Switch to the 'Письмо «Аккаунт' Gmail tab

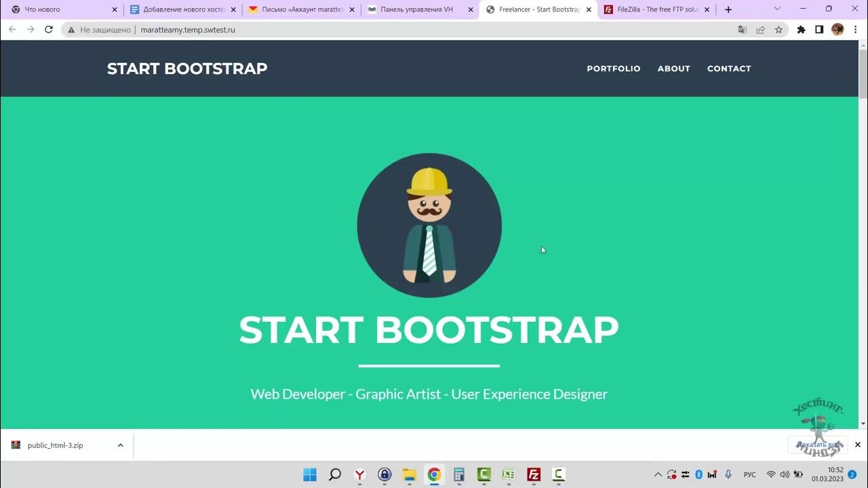(x=302, y=9)
